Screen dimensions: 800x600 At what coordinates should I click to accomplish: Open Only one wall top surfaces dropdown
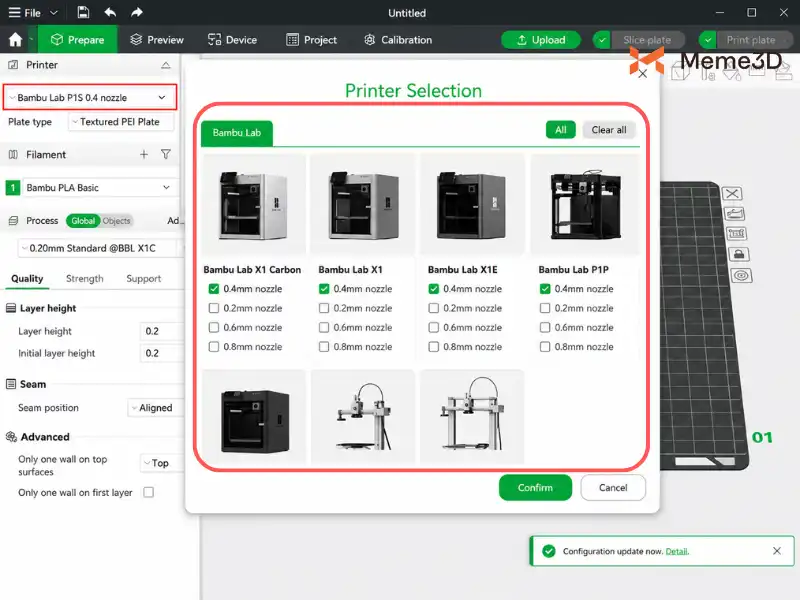pos(161,463)
